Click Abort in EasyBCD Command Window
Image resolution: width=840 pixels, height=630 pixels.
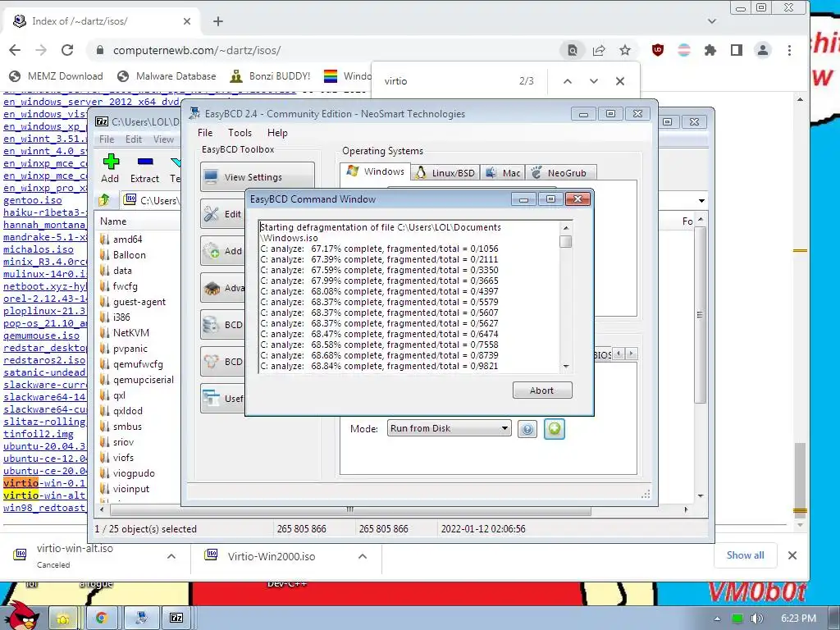(x=542, y=390)
